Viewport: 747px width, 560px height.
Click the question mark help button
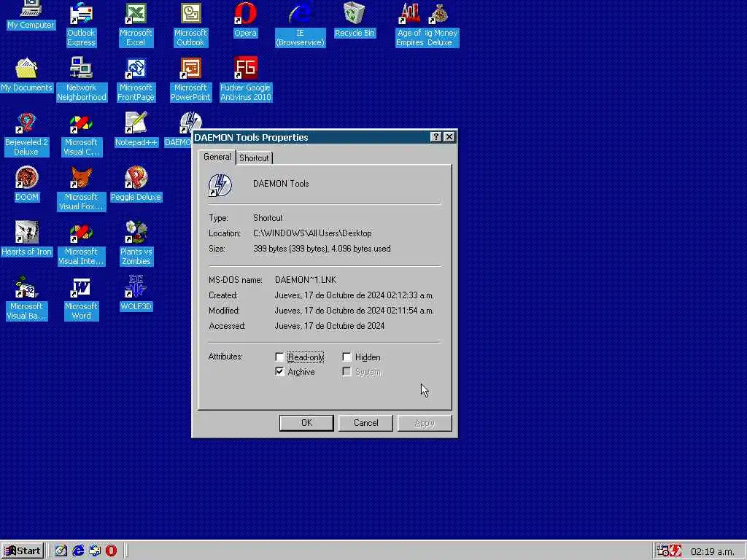pyautogui.click(x=436, y=137)
